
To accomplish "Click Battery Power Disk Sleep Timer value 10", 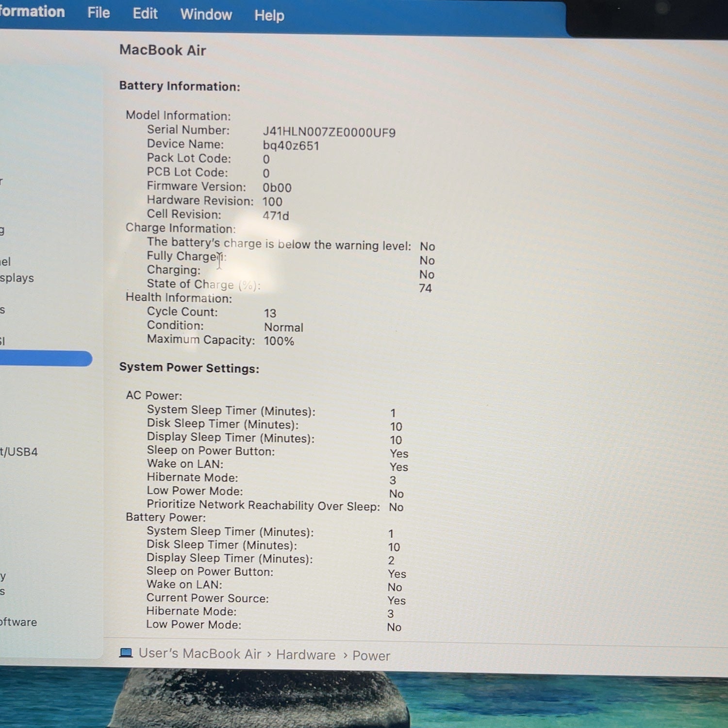I will coord(394,547).
